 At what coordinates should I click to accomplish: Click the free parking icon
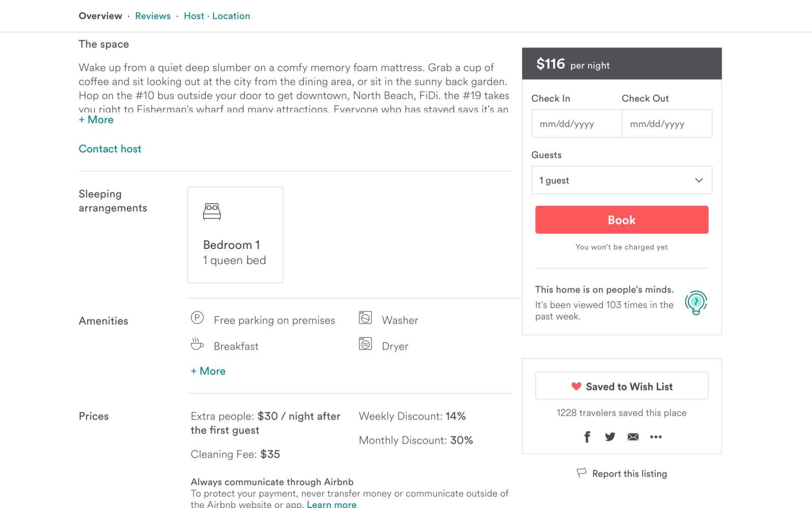(x=197, y=318)
